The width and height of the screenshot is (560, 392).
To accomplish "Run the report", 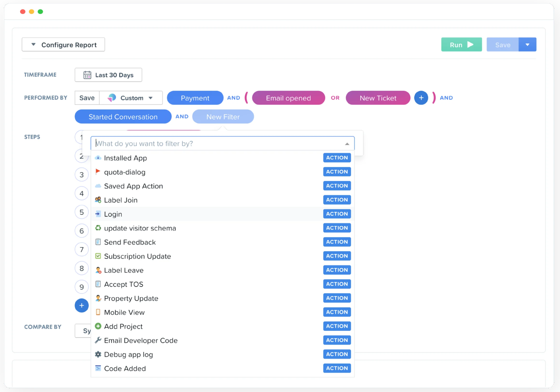I will pyautogui.click(x=461, y=45).
